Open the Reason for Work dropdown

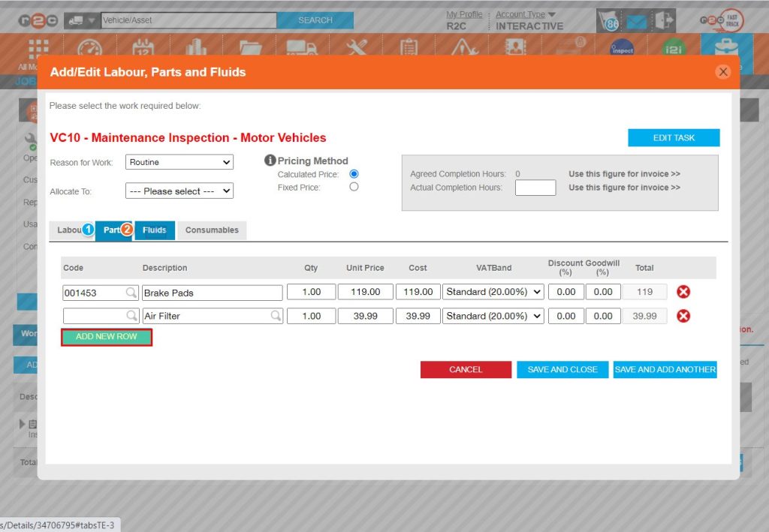pos(179,162)
